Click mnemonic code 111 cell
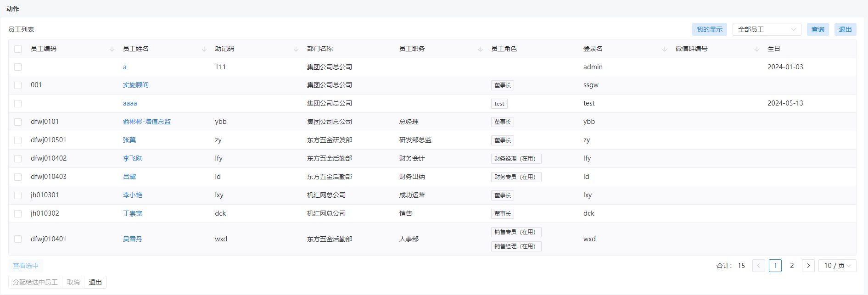868x295 pixels. [x=220, y=67]
